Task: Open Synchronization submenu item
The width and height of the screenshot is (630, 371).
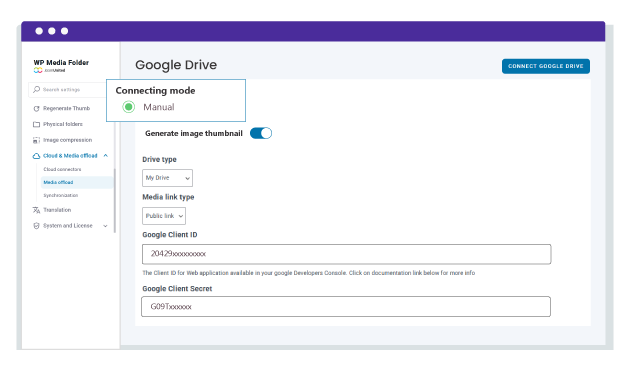Action: 61,195
